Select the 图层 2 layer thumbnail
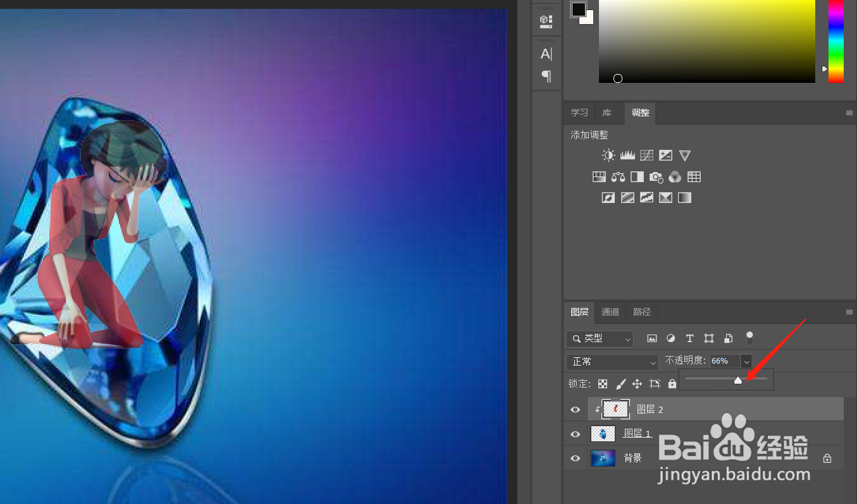857x504 pixels. click(x=615, y=409)
